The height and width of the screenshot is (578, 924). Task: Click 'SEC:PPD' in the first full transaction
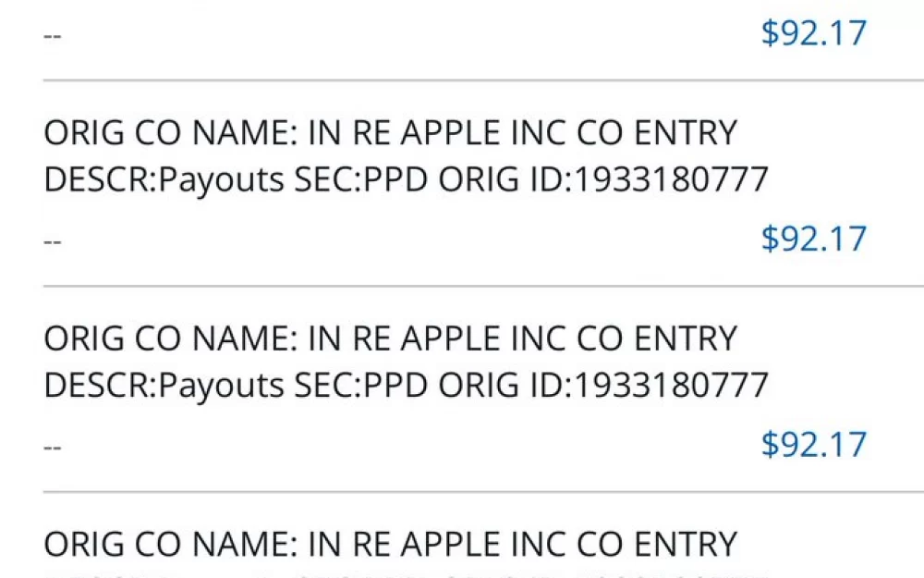pyautogui.click(x=360, y=178)
